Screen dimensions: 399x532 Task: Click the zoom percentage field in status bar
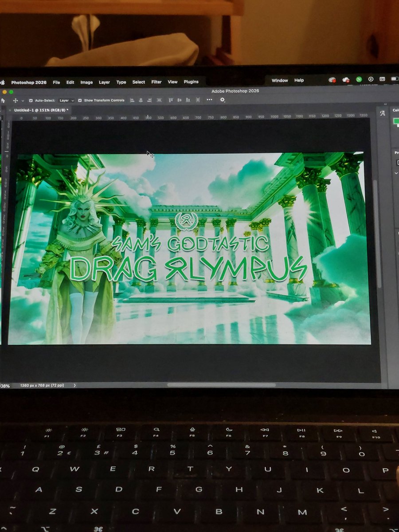(x=5, y=386)
